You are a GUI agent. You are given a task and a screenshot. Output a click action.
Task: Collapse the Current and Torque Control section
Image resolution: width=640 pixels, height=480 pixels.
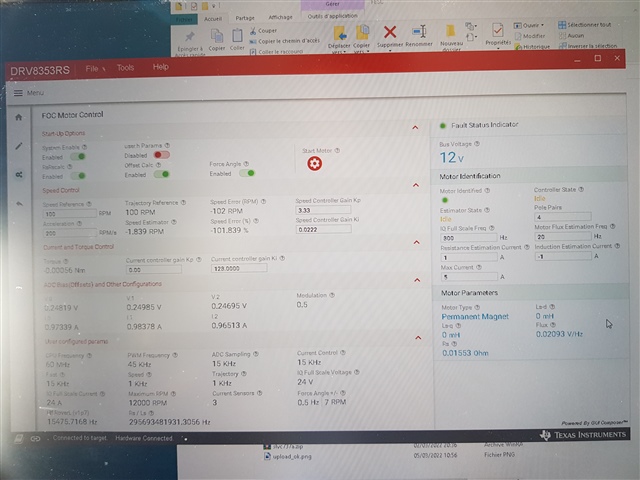416,242
